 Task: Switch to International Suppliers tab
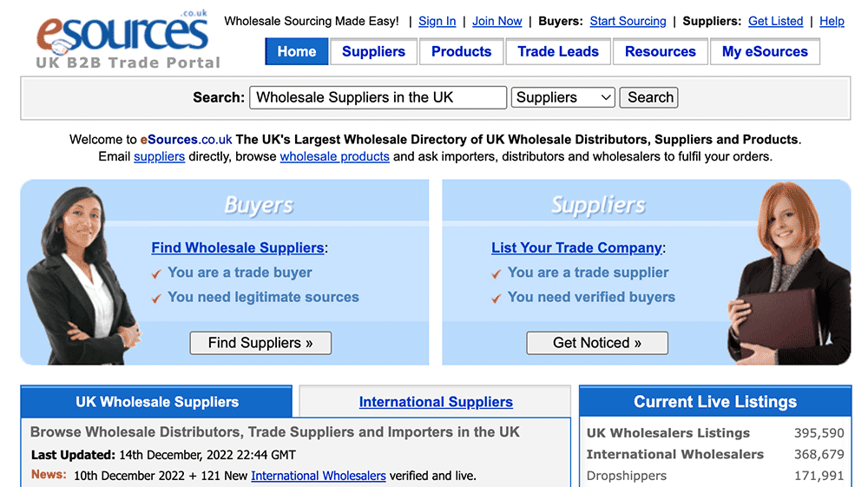[436, 402]
